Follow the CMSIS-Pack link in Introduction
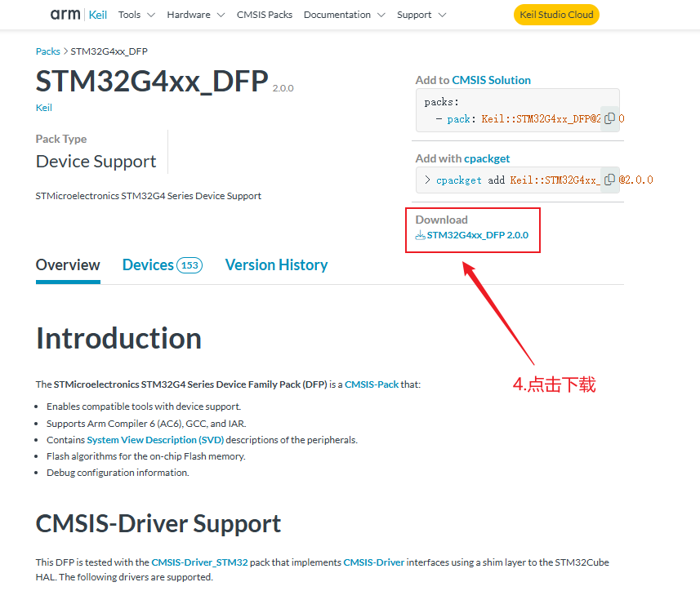700x591 pixels. (x=372, y=384)
